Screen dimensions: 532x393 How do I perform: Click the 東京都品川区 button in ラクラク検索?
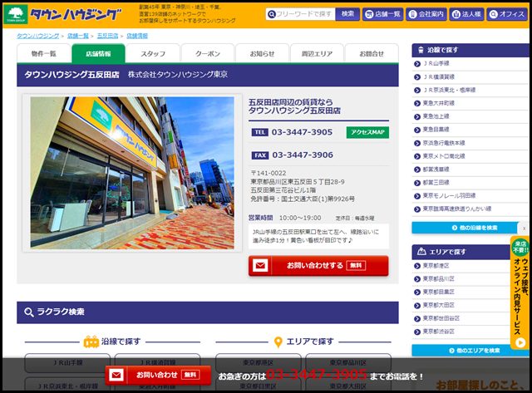click(348, 363)
